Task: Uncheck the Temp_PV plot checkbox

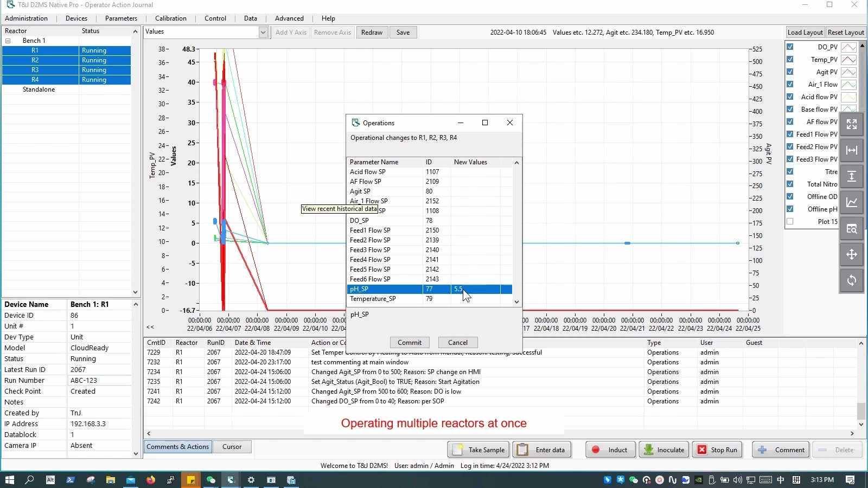Action: [x=790, y=59]
